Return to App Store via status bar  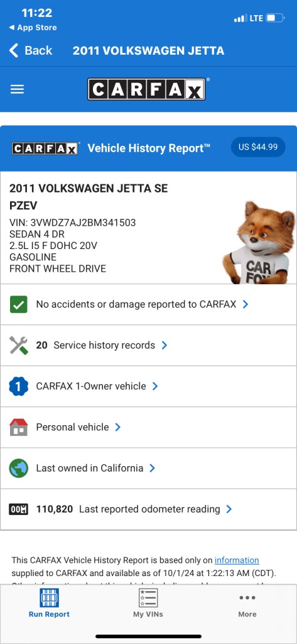coord(33,28)
